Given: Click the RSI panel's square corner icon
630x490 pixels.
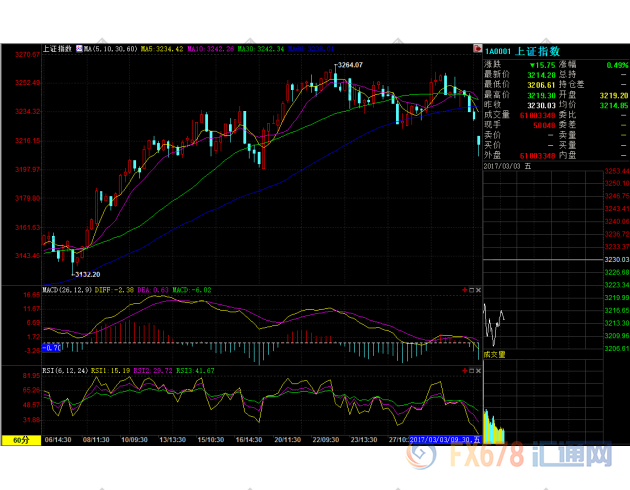Looking at the screenshot, I should [472, 370].
